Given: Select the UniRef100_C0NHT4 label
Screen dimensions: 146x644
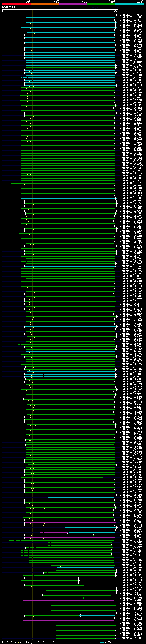Looking at the screenshot, I should [x=131, y=525].
